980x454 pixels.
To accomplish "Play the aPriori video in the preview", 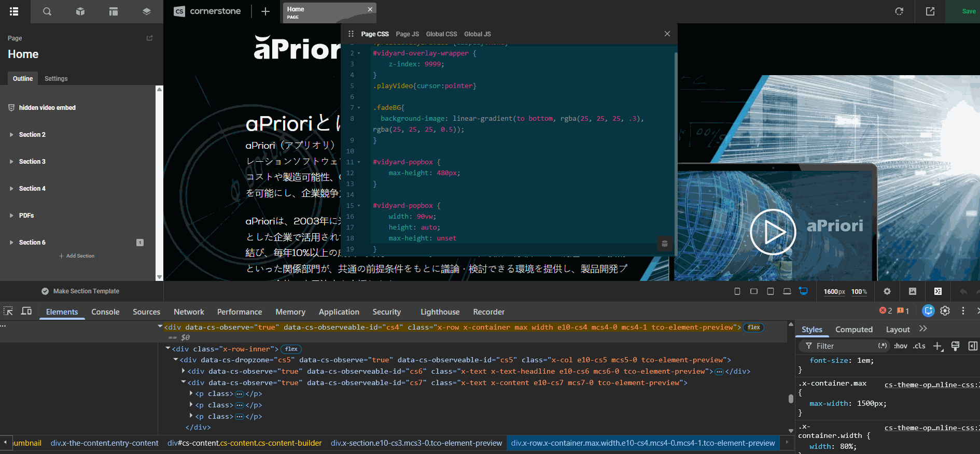I will coord(773,232).
